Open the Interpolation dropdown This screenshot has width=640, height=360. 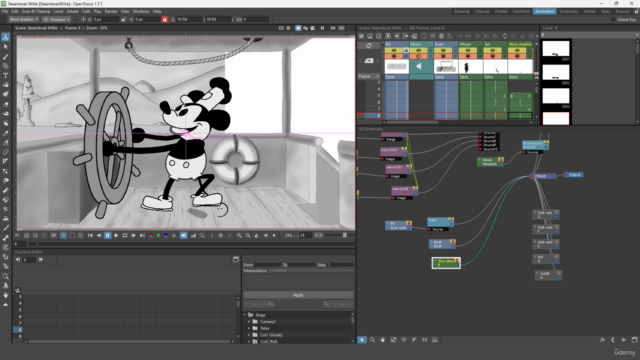click(x=311, y=271)
